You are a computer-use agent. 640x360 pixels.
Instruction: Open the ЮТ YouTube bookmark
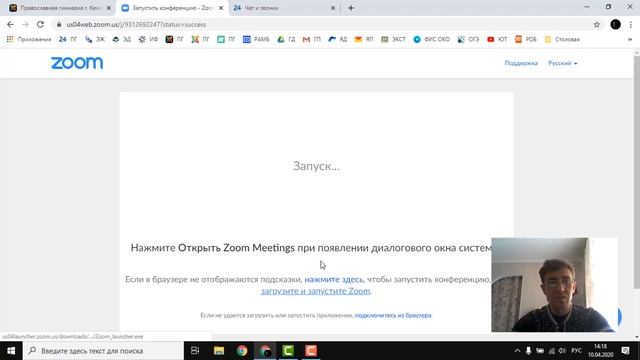point(497,39)
